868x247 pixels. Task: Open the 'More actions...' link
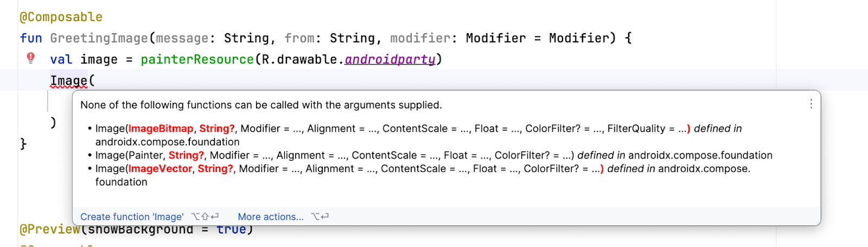click(x=271, y=217)
